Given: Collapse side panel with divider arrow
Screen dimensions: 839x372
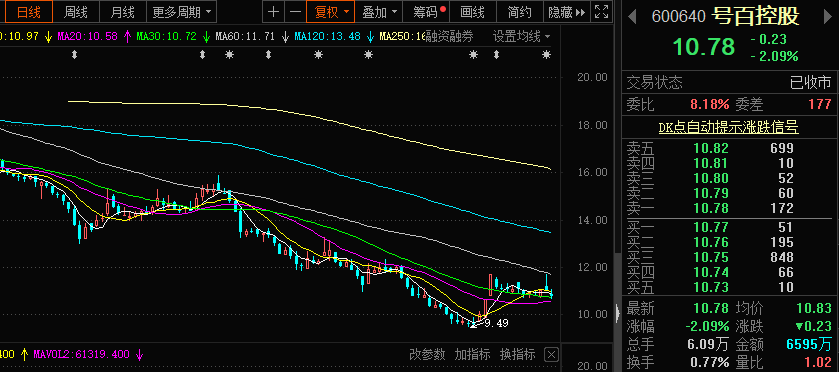Looking at the screenshot, I should pos(617,312).
